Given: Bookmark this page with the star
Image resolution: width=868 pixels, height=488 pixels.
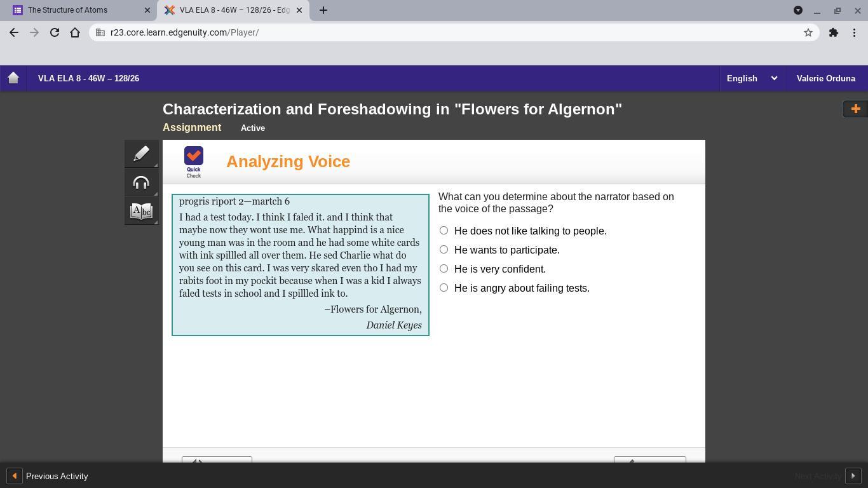Looking at the screenshot, I should click(808, 32).
